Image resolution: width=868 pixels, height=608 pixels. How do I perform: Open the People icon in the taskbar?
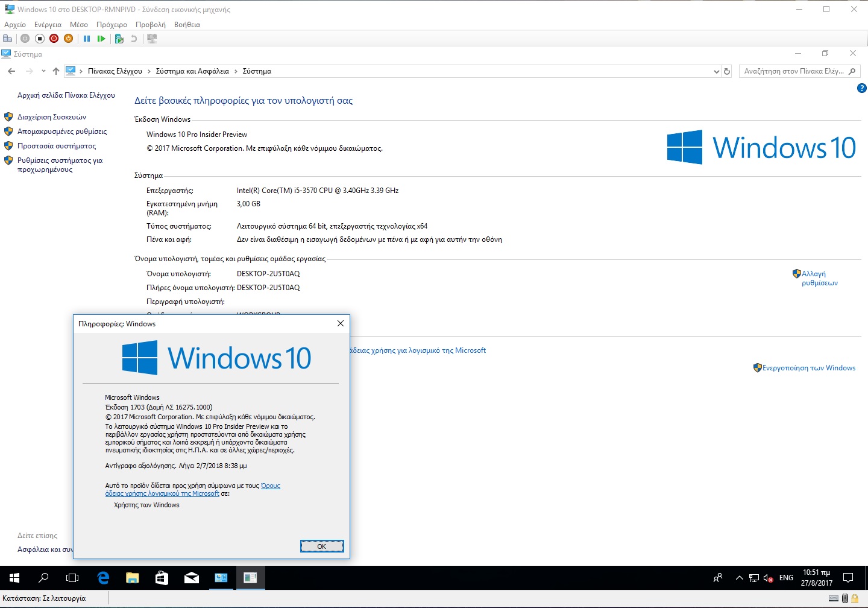[717, 578]
